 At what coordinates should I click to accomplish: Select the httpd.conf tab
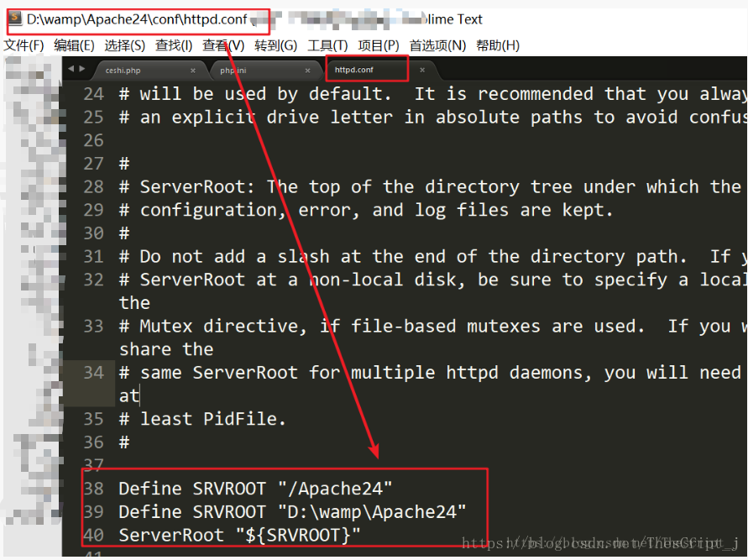(354, 70)
